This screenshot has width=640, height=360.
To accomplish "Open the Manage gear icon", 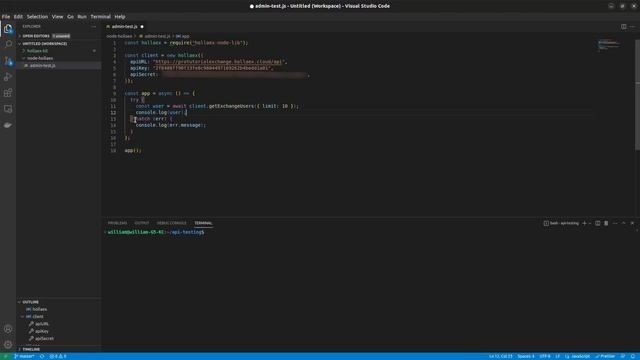I will (x=8, y=345).
